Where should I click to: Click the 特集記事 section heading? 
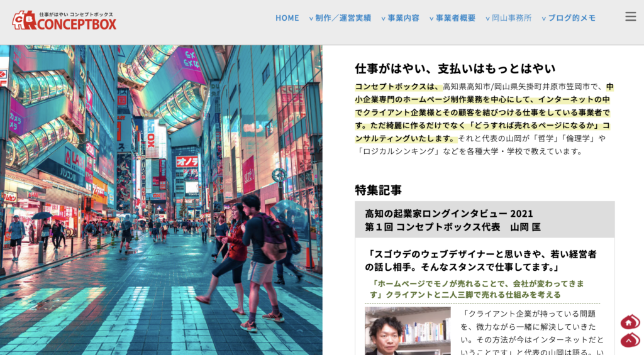[x=378, y=190]
